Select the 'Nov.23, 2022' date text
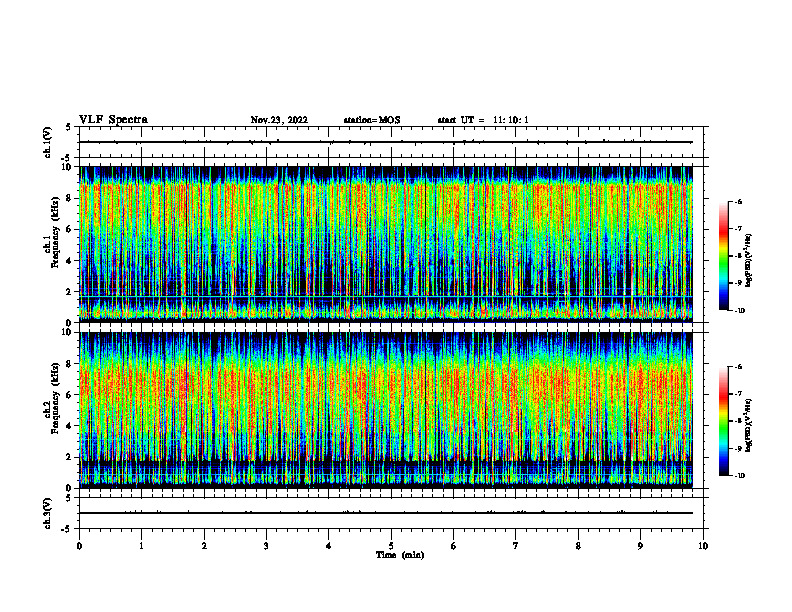The image size is (792, 612). click(x=279, y=120)
